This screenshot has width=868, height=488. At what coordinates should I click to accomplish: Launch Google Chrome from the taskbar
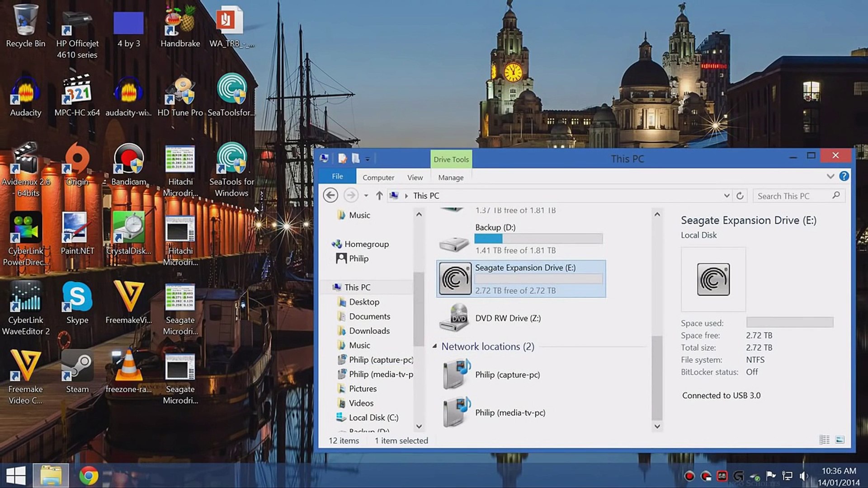(x=89, y=476)
